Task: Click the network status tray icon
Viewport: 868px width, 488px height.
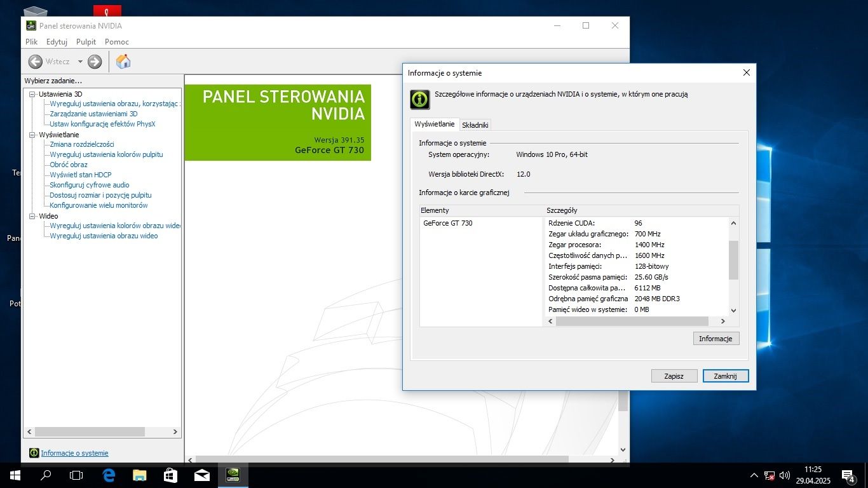Action: pyautogui.click(x=770, y=475)
